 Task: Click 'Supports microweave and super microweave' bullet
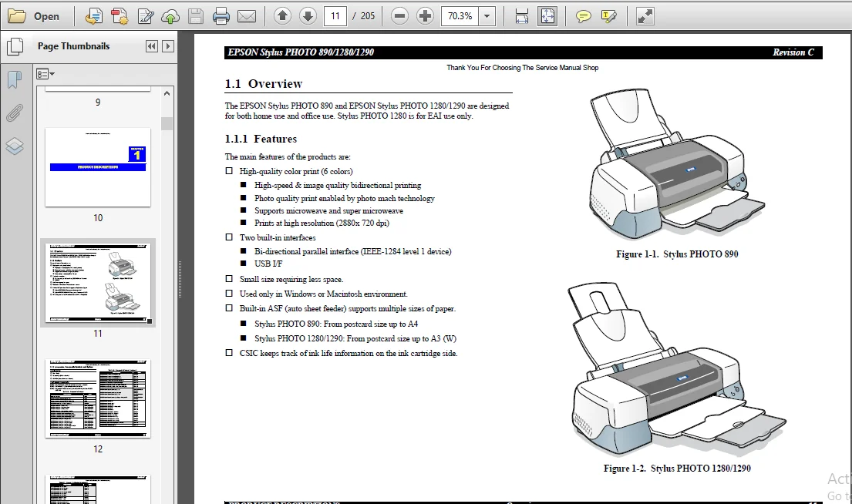[328, 210]
